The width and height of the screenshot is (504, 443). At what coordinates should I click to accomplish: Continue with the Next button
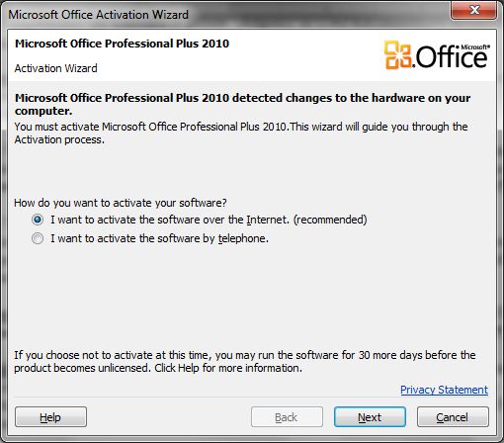point(370,417)
